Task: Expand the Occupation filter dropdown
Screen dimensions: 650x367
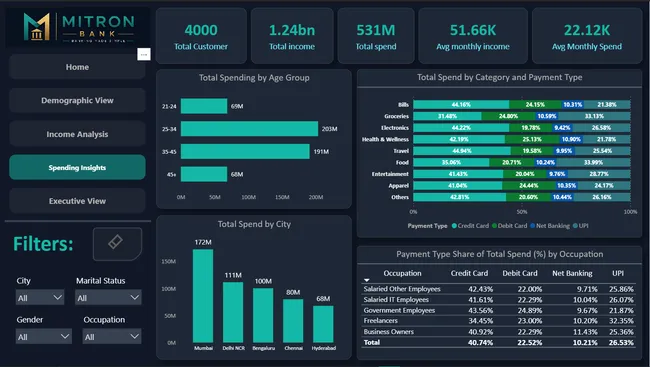Action: pyautogui.click(x=112, y=336)
